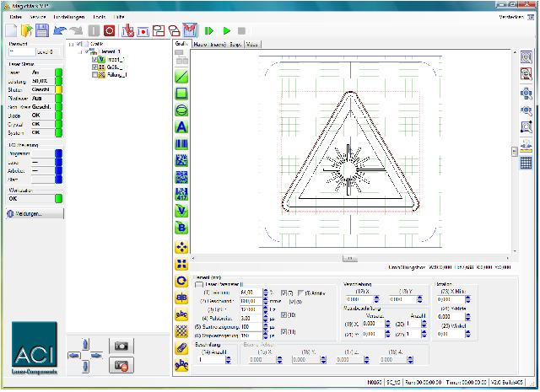Click the Password input field

pos(20,51)
